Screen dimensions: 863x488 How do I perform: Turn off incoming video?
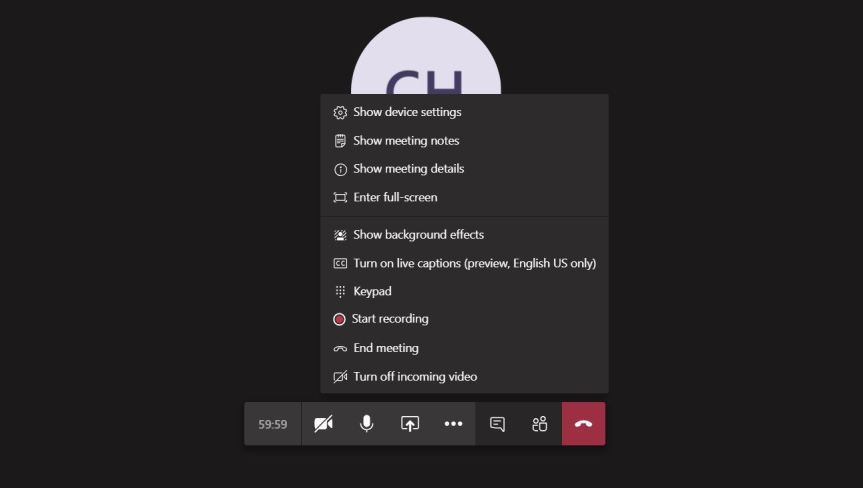pyautogui.click(x=415, y=377)
